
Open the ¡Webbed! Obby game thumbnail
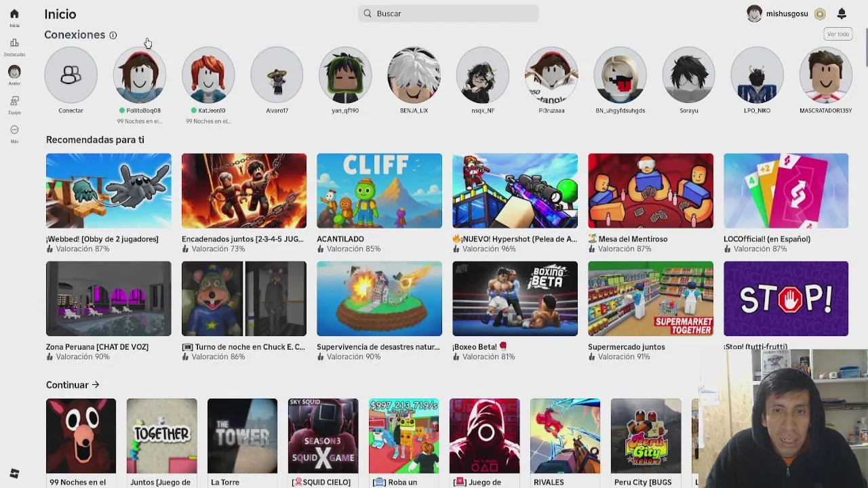pyautogui.click(x=108, y=190)
